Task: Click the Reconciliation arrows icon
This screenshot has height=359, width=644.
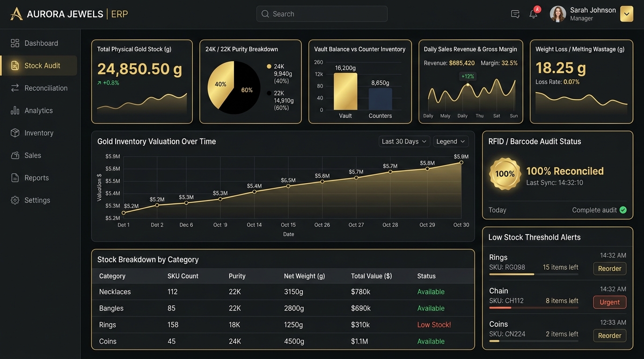Action: [15, 88]
